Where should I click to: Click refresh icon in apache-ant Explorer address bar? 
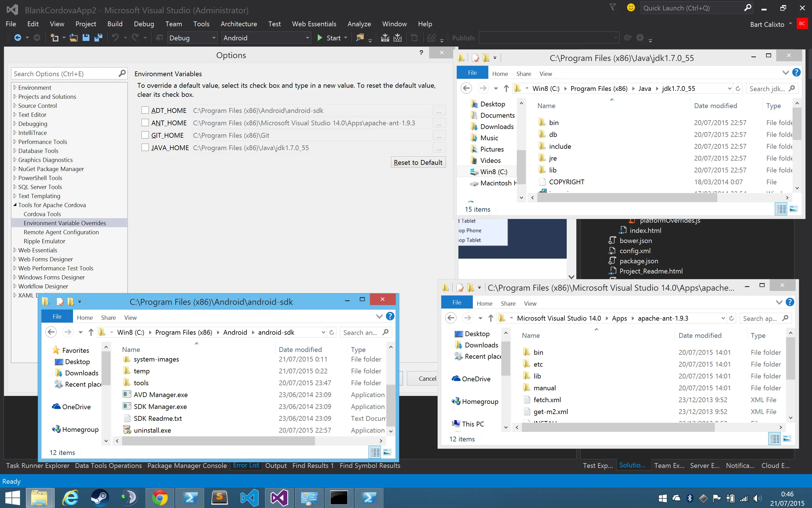731,318
